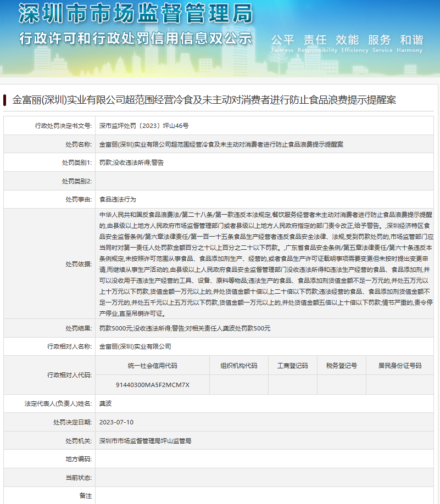The height and width of the screenshot is (504, 440).
Task: Select company name in 行政相对人名称 row
Action: (135, 346)
